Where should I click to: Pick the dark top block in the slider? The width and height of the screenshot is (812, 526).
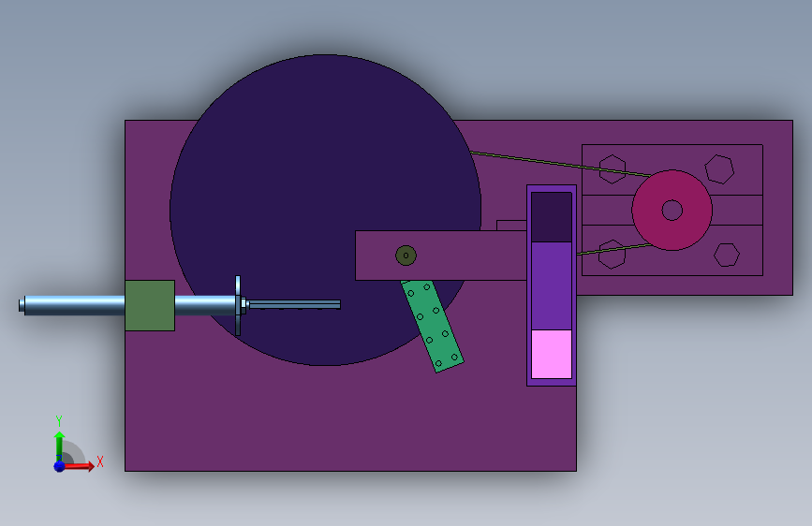tap(552, 217)
